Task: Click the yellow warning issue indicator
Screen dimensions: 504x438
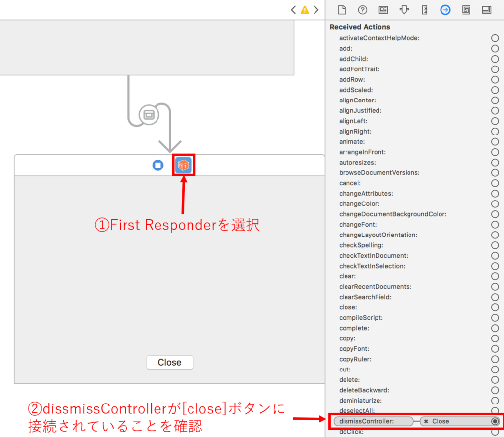Action: 305,10
